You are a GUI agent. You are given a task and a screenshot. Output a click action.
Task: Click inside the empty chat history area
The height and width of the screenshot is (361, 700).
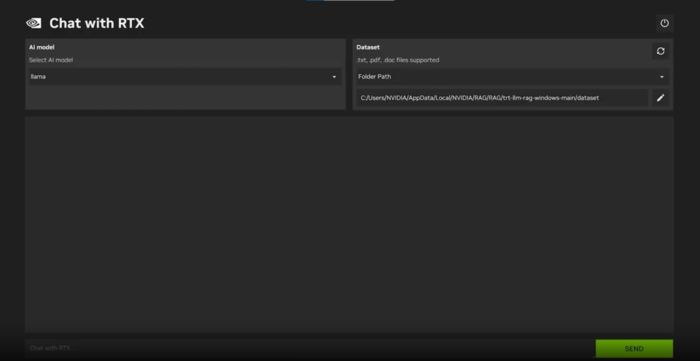tap(349, 224)
